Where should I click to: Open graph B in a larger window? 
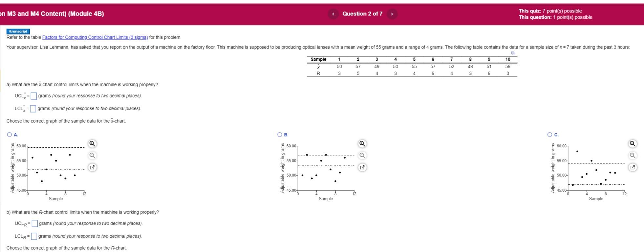coord(362,167)
